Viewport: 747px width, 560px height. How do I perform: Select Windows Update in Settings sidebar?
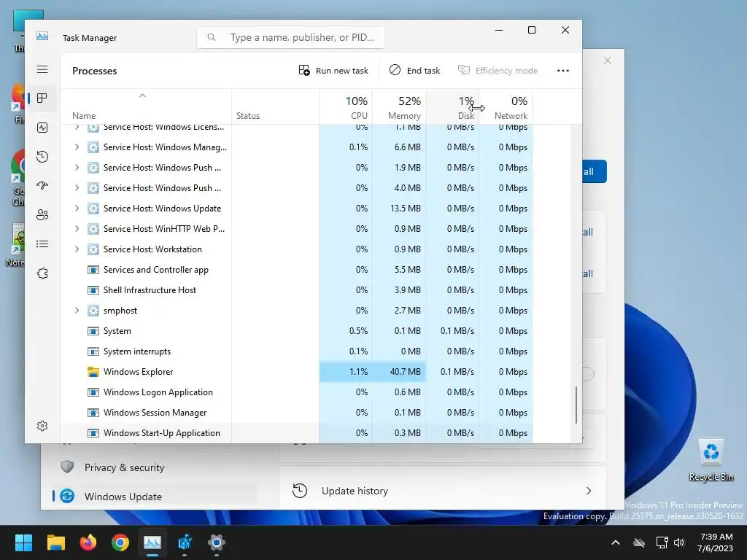click(155, 497)
